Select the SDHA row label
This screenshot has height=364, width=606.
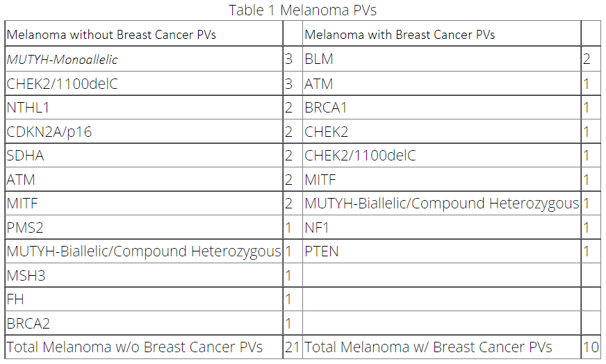26,156
